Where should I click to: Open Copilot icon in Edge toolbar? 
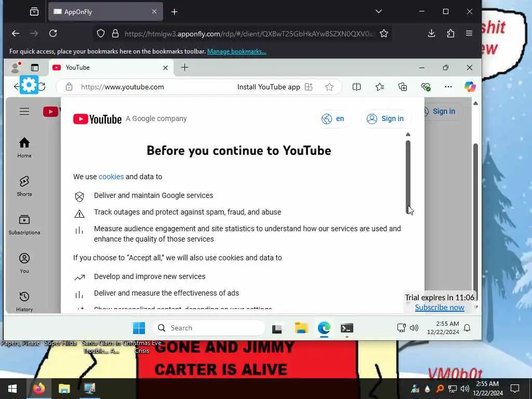[470, 87]
